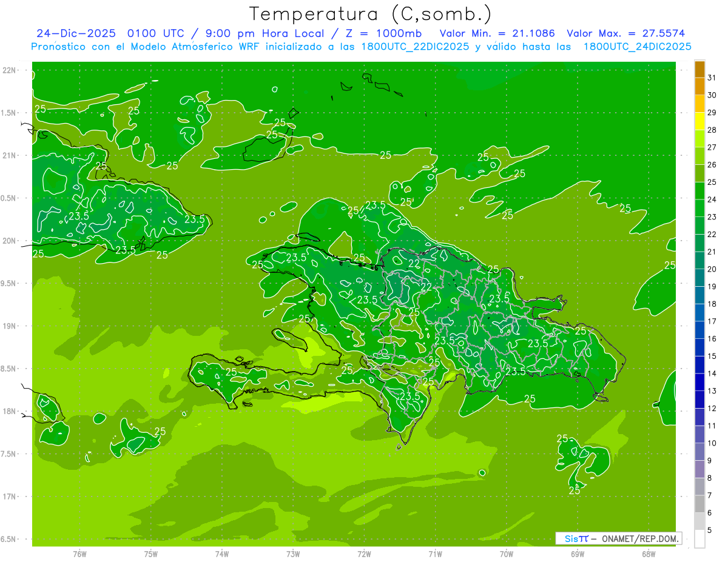Pick the blue swatch between 16 and 17

(699, 330)
